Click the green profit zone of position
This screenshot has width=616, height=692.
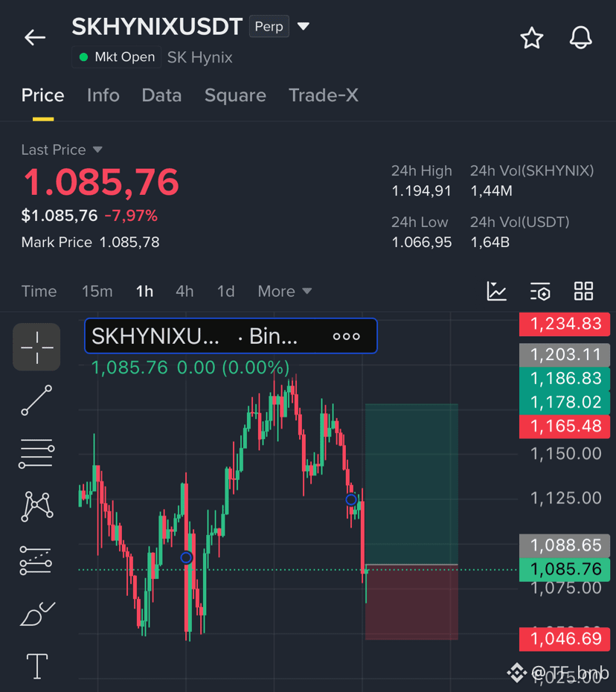[x=411, y=484]
